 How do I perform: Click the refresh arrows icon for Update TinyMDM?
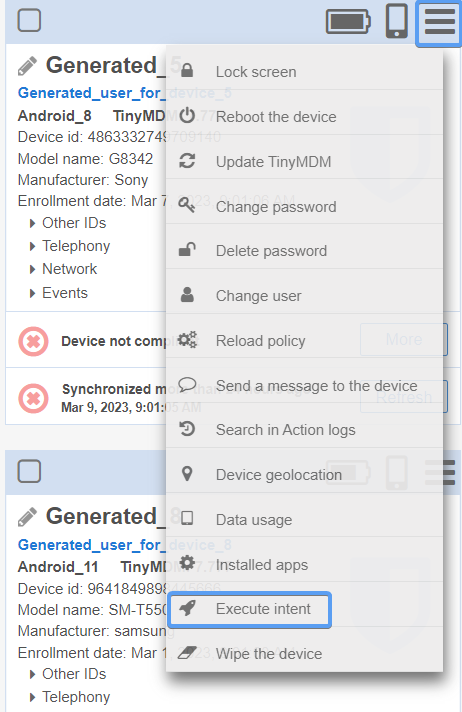point(187,161)
